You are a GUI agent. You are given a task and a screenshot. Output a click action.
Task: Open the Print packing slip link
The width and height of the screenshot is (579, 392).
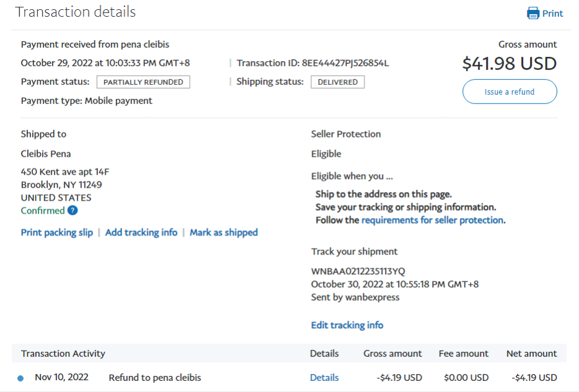click(57, 232)
